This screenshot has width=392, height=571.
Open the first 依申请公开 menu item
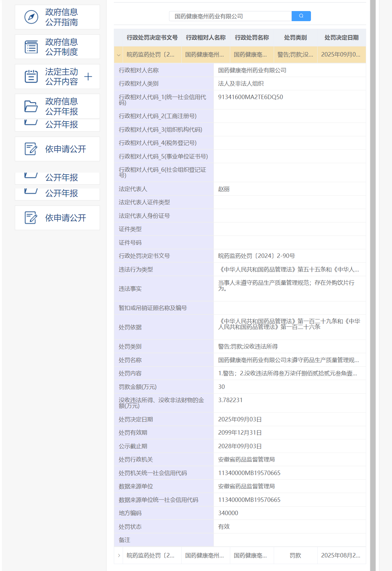(57, 149)
